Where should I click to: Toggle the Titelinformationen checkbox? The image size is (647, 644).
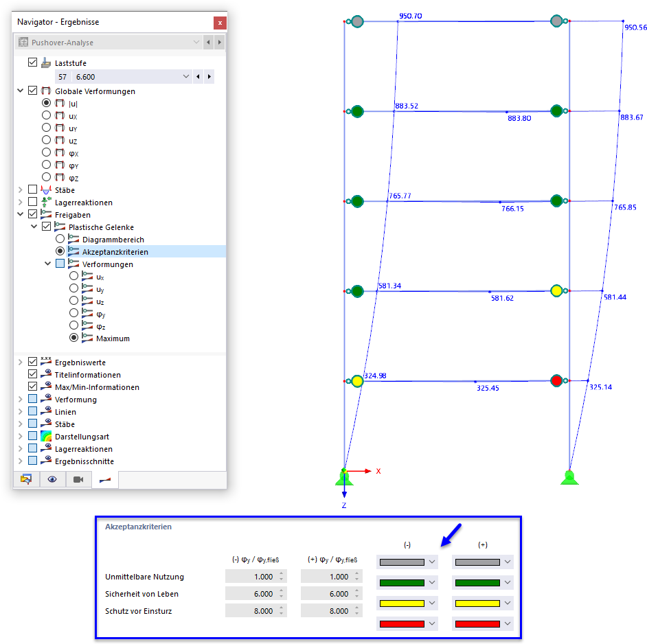tap(32, 374)
